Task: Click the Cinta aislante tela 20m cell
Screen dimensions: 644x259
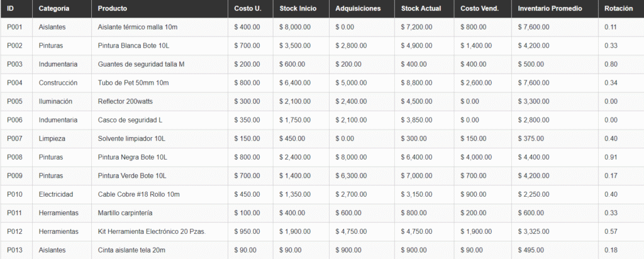Action: [131, 250]
